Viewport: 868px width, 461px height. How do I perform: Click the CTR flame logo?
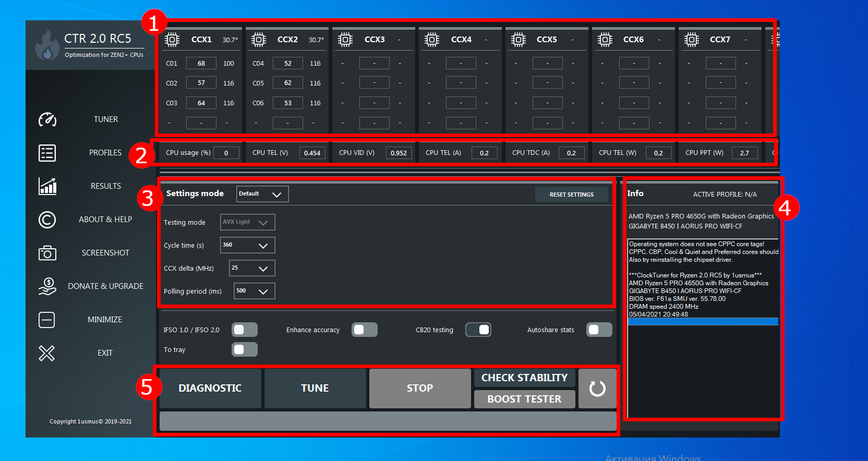[x=47, y=45]
